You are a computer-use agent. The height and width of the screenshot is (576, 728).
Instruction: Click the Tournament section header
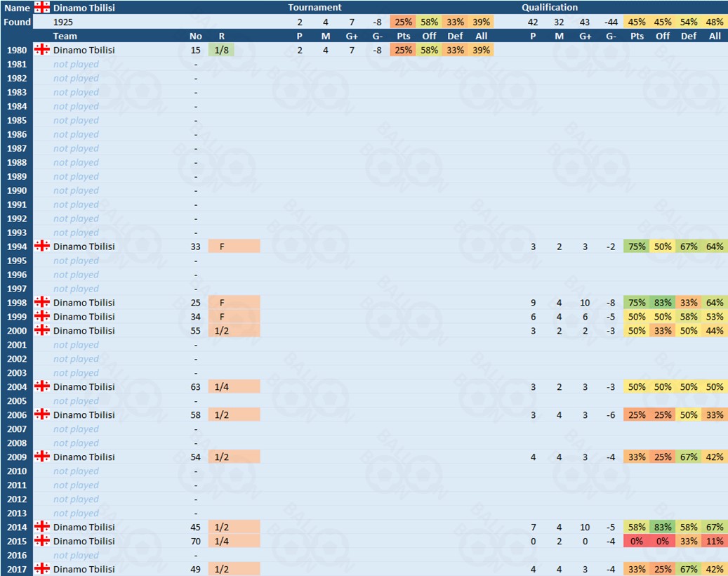pyautogui.click(x=315, y=7)
